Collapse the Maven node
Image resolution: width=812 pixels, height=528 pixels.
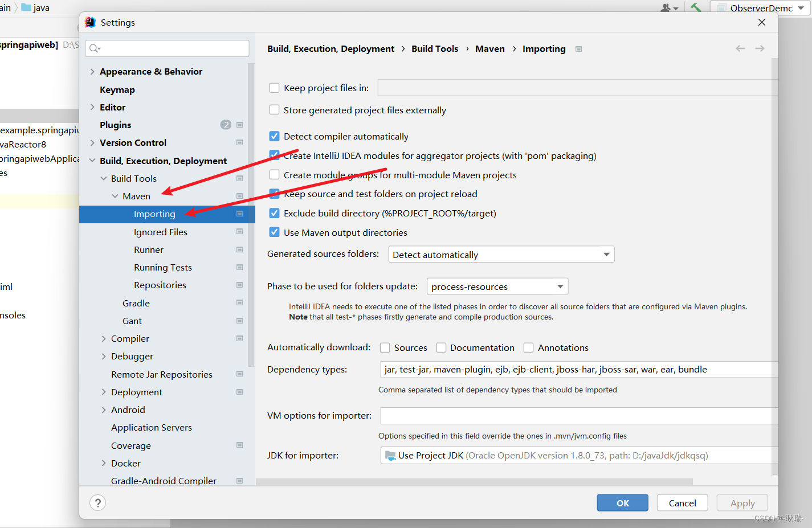pyautogui.click(x=115, y=196)
